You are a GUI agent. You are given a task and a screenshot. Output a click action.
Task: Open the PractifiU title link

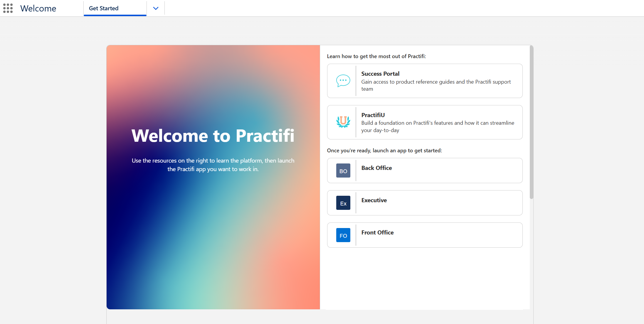[x=373, y=115]
